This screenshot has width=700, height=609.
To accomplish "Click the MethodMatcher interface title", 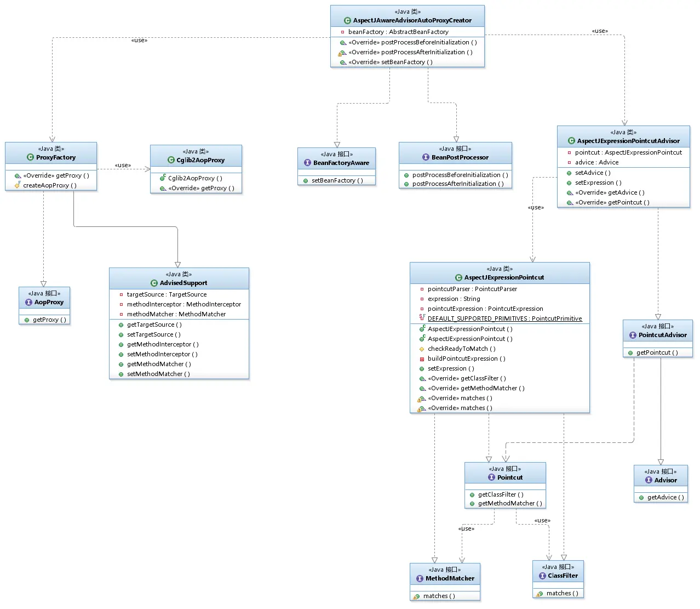I will (450, 578).
